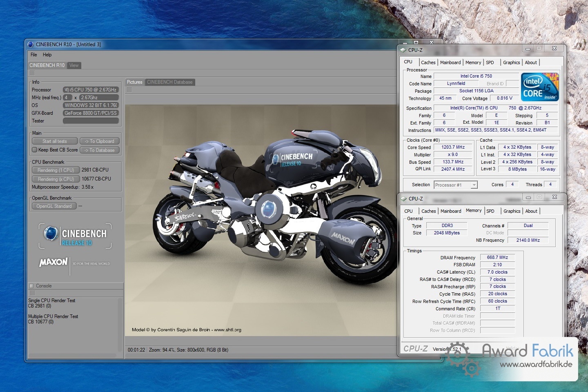Switch to the Pictures tab
The image size is (588, 392).
pyautogui.click(x=134, y=82)
